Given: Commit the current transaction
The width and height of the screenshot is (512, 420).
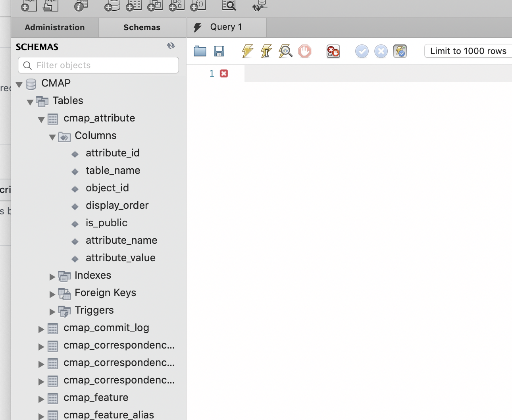Looking at the screenshot, I should [x=362, y=51].
